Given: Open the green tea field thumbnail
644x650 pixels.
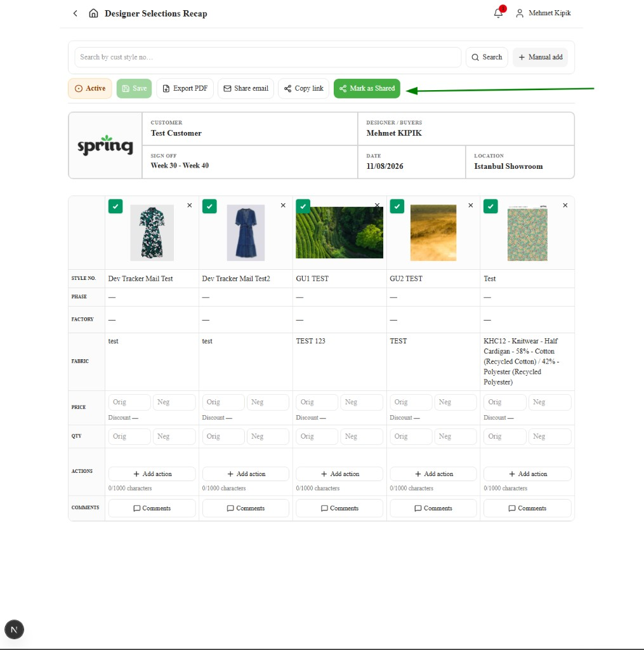Looking at the screenshot, I should tap(339, 232).
